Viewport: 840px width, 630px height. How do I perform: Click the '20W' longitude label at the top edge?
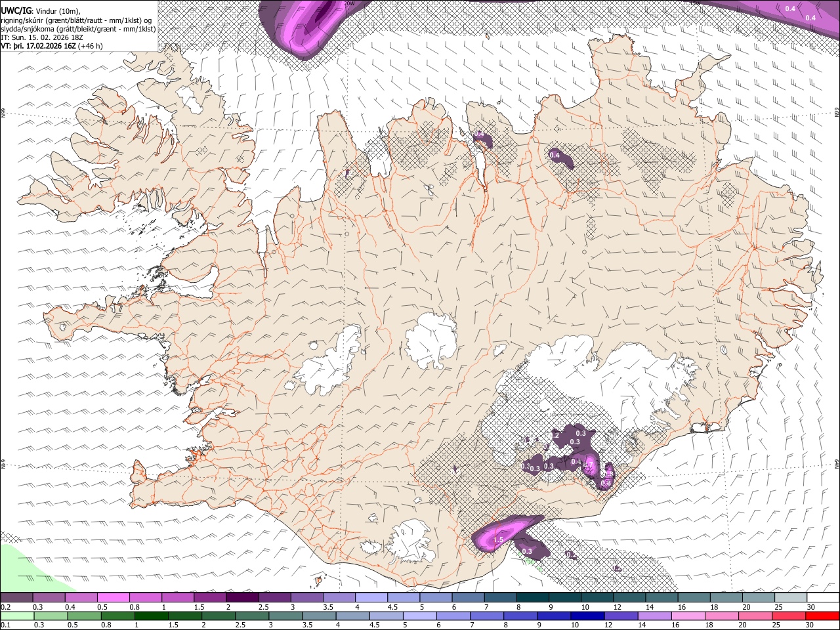click(x=349, y=3)
